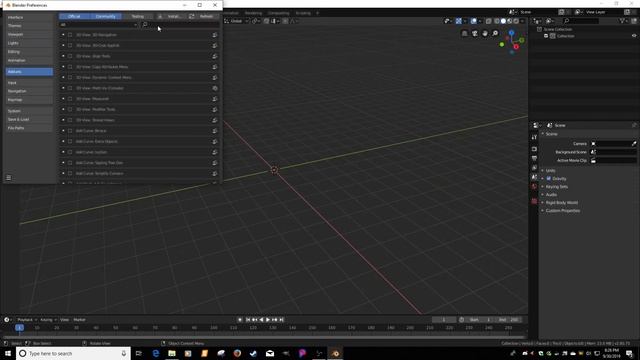This screenshot has height=360, width=640.
Task: Enable the 3D View: Dynamic Context Menu checkbox
Action: pyautogui.click(x=70, y=78)
